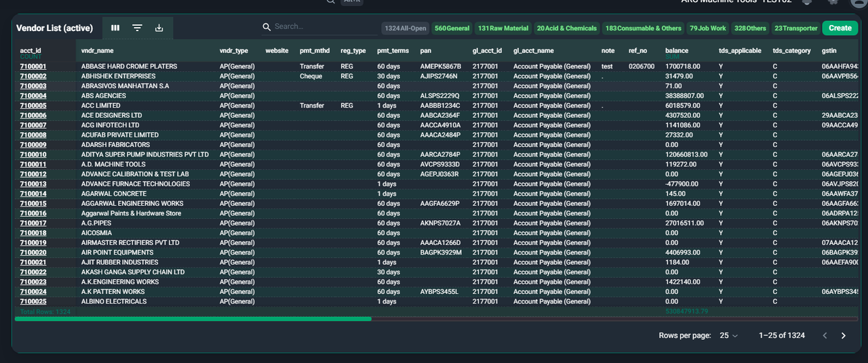Sort by the ref_no column header
Image resolution: width=868 pixels, height=363 pixels.
pyautogui.click(x=638, y=51)
